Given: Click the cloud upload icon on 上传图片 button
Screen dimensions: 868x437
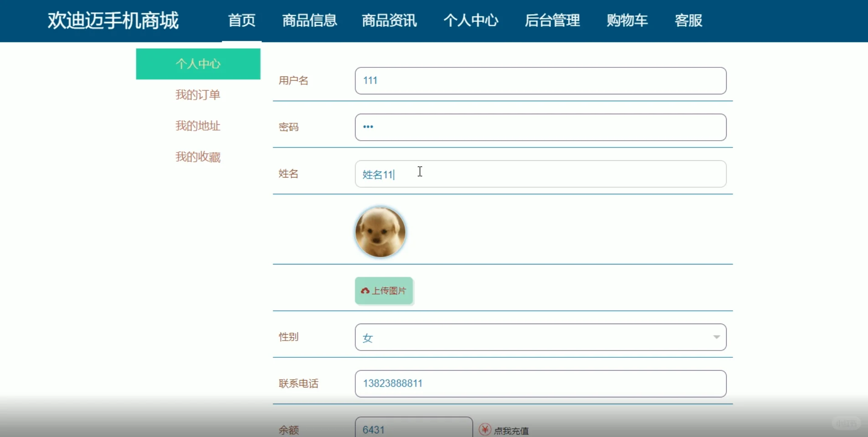Looking at the screenshot, I should pos(365,291).
